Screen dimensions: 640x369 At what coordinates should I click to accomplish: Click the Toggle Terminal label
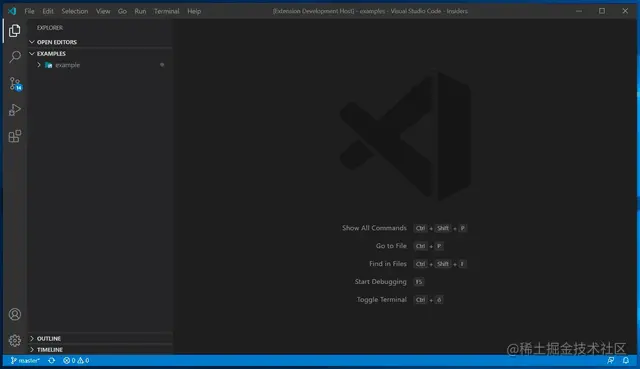[x=382, y=300]
